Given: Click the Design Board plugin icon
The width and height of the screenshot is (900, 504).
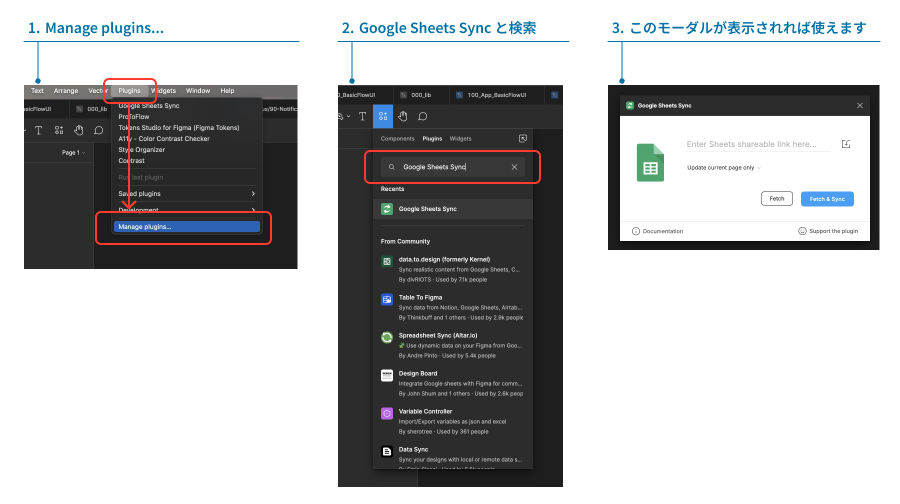Looking at the screenshot, I should pos(387,375).
